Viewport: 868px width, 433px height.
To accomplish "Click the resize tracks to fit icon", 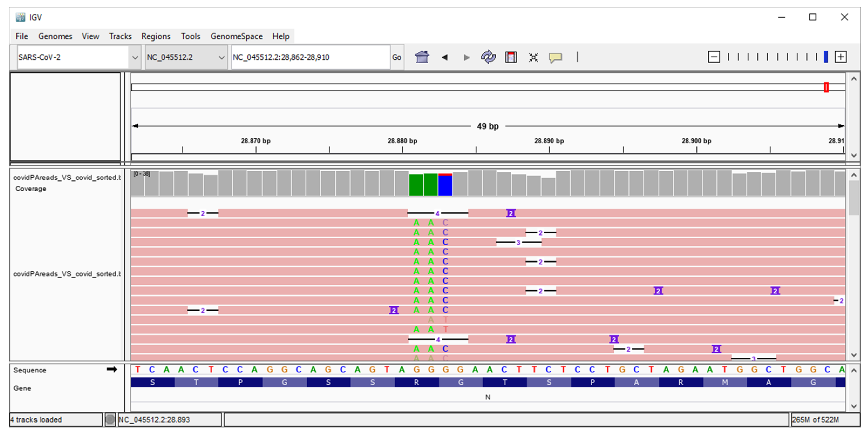I will [x=533, y=57].
